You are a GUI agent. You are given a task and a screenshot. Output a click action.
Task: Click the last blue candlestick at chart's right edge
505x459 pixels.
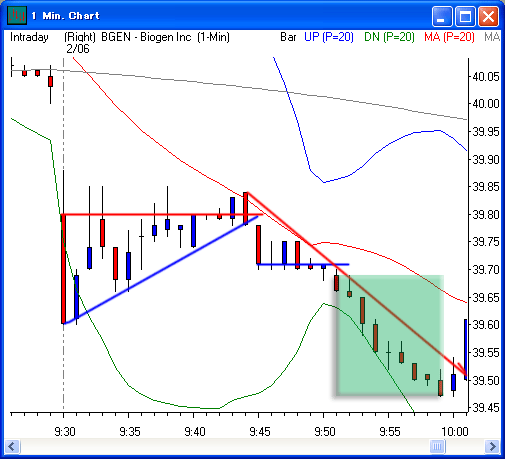(x=466, y=348)
